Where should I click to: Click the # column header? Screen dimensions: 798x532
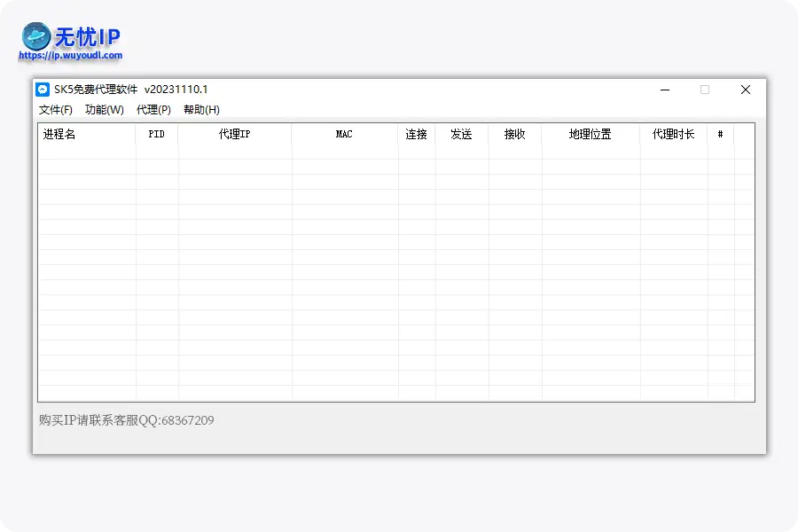pyautogui.click(x=720, y=135)
